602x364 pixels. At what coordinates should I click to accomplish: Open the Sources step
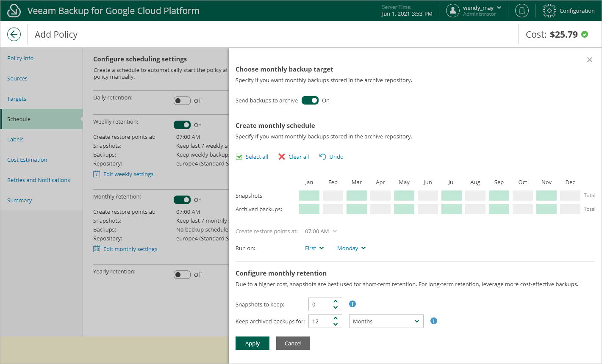(x=17, y=78)
